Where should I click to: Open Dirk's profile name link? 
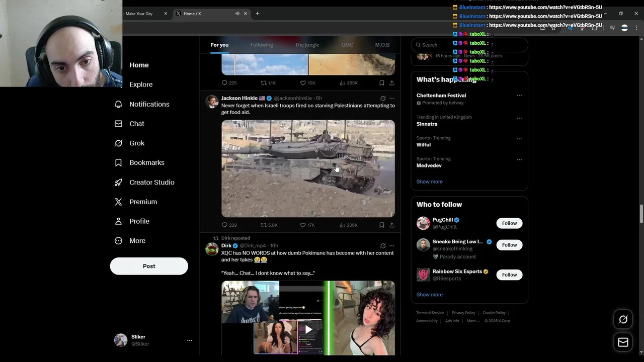(x=226, y=246)
